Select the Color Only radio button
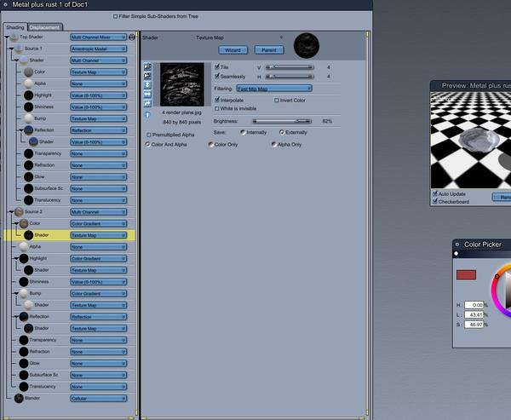The width and height of the screenshot is (511, 420). [x=211, y=144]
